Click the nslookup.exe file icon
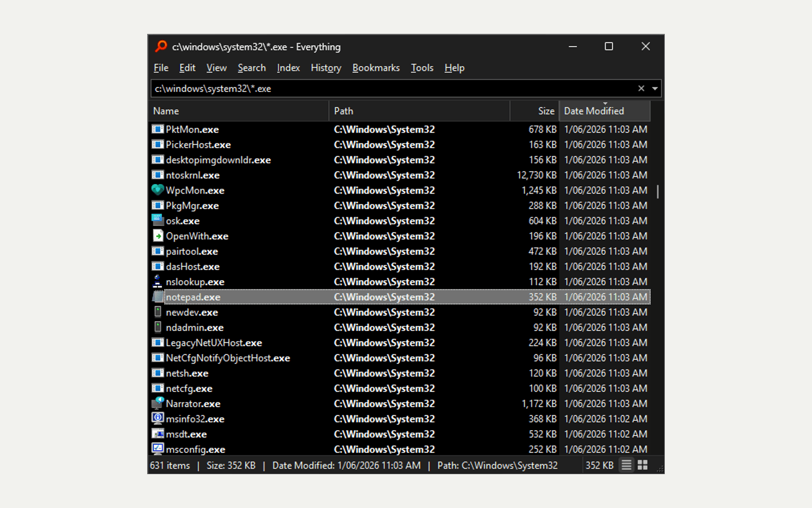 click(x=158, y=282)
